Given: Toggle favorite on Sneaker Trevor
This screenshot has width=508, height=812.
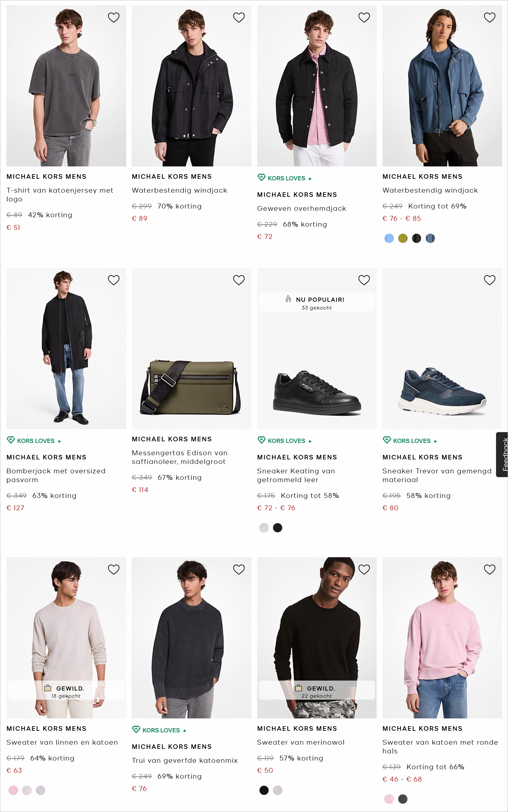Looking at the screenshot, I should 490,280.
